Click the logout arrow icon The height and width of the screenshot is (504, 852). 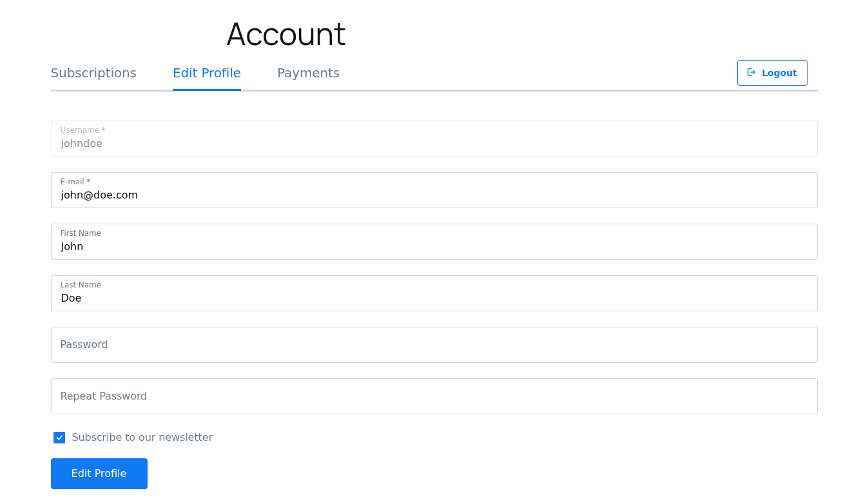(751, 73)
